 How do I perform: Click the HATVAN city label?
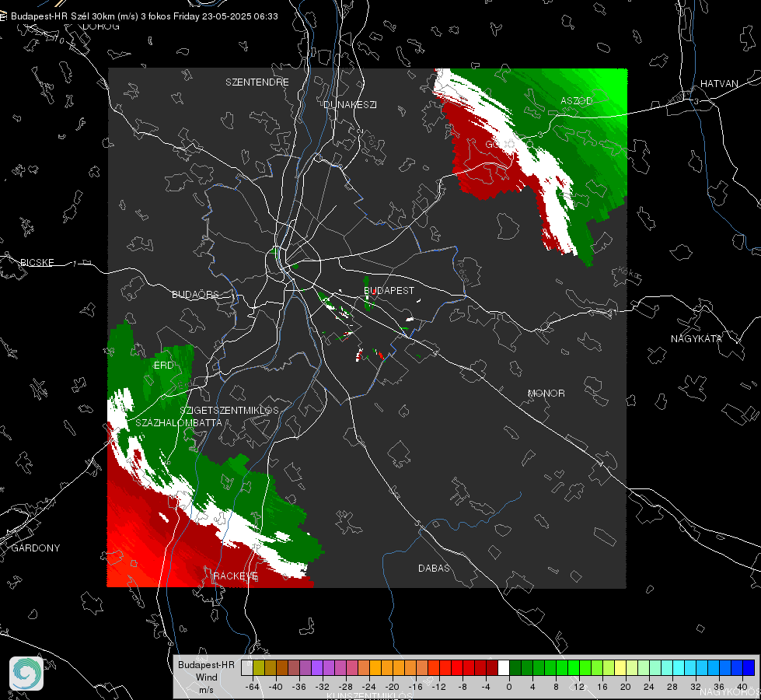click(719, 83)
